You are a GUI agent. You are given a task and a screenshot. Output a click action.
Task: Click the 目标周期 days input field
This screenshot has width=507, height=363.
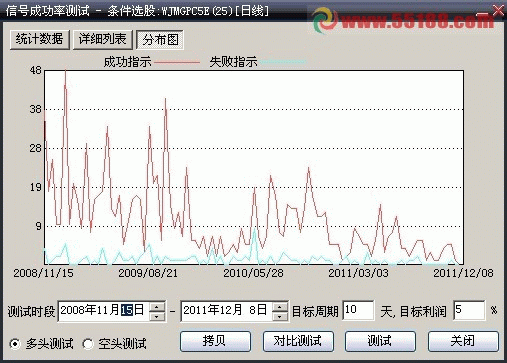click(x=358, y=310)
